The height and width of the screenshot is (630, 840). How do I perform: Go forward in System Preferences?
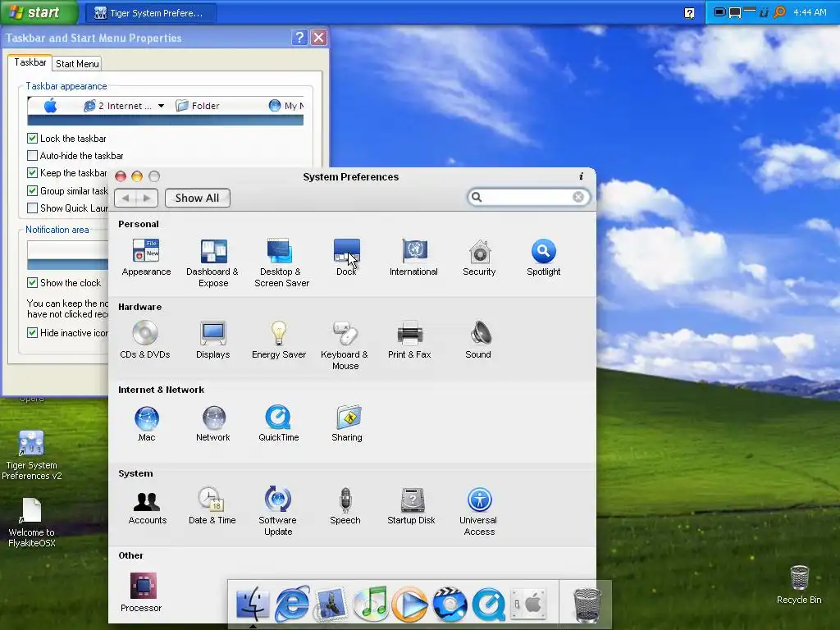147,198
